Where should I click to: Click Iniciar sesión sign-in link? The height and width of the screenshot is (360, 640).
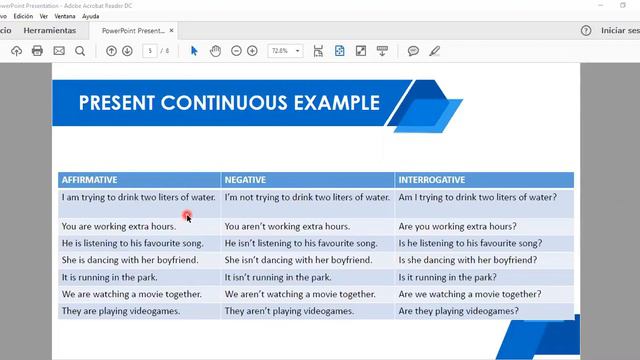click(620, 31)
